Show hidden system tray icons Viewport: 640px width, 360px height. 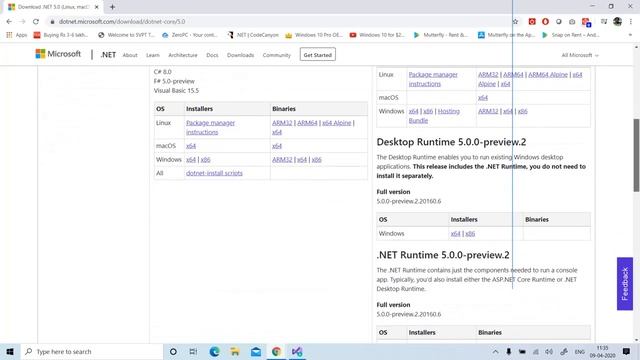(495, 351)
